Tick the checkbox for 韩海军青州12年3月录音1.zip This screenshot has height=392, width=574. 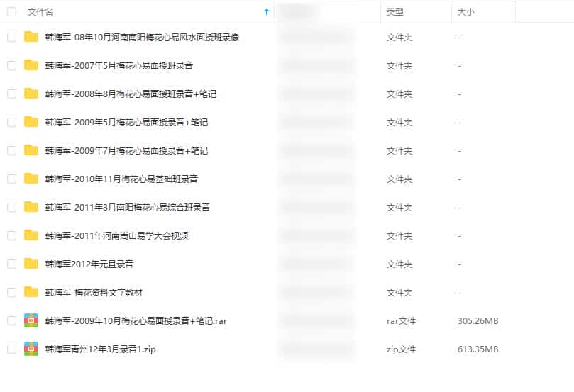(x=11, y=349)
